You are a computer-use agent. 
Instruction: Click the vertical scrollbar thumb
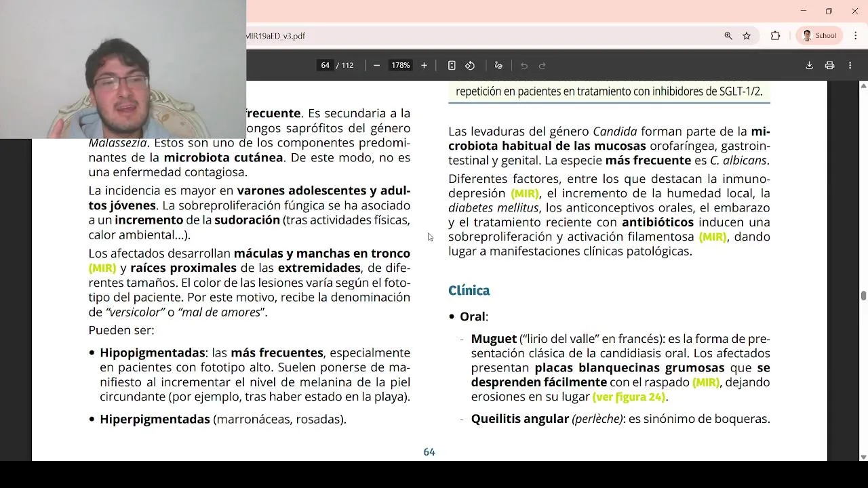[863, 296]
